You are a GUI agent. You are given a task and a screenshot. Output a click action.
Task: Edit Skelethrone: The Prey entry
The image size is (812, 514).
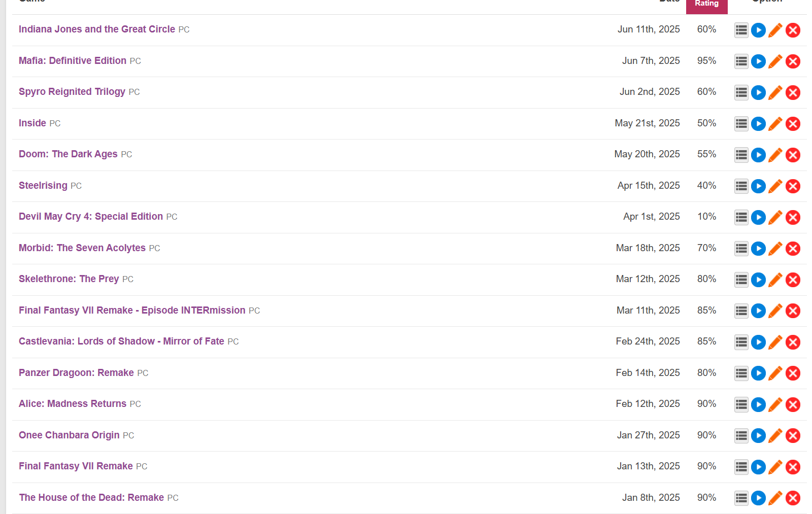click(x=775, y=280)
